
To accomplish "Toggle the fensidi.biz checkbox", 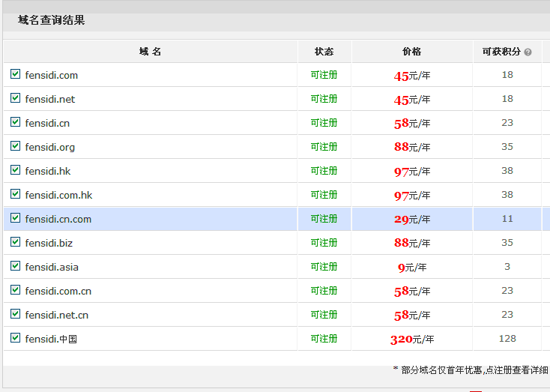I will coord(16,242).
